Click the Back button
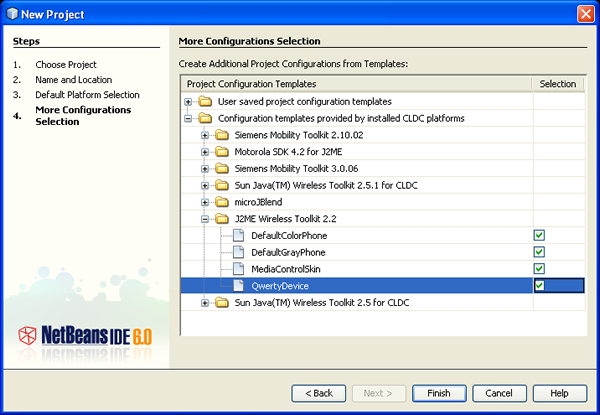Viewport: 600px width, 415px height. [x=319, y=393]
